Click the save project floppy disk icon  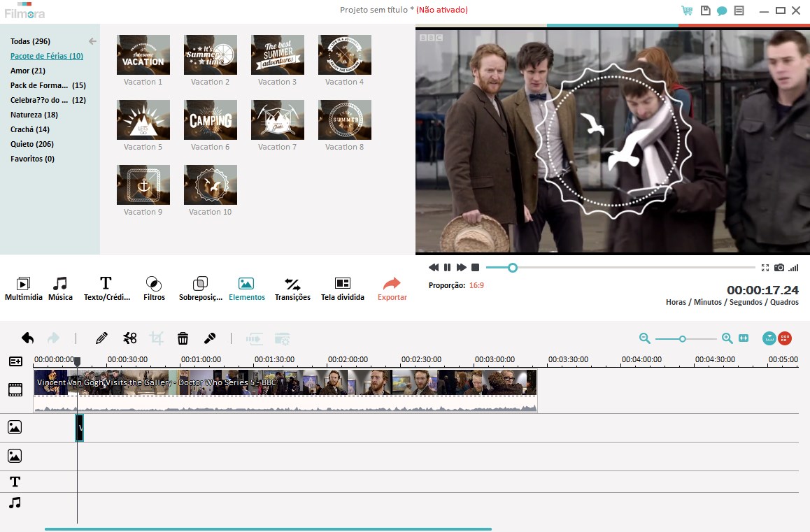[705, 10]
